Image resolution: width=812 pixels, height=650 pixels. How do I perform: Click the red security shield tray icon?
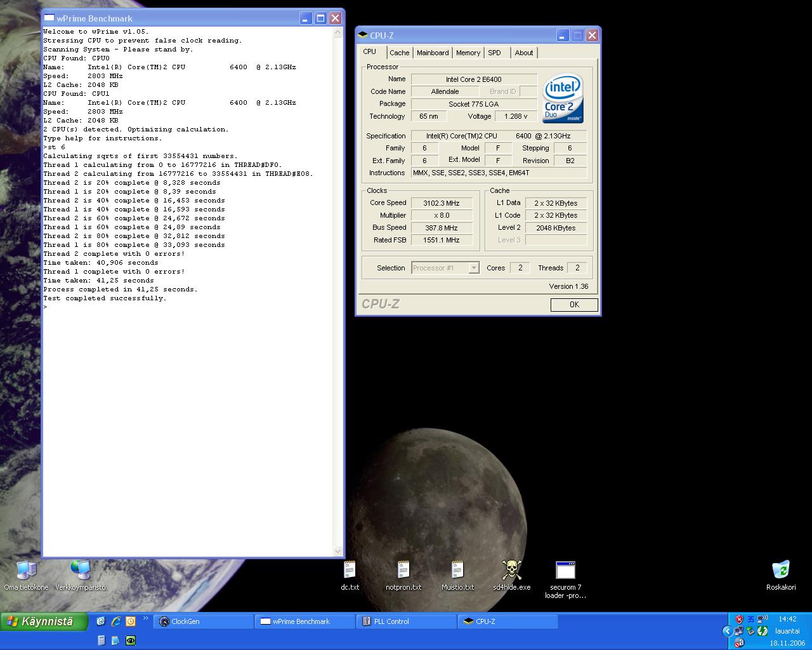coord(740,619)
